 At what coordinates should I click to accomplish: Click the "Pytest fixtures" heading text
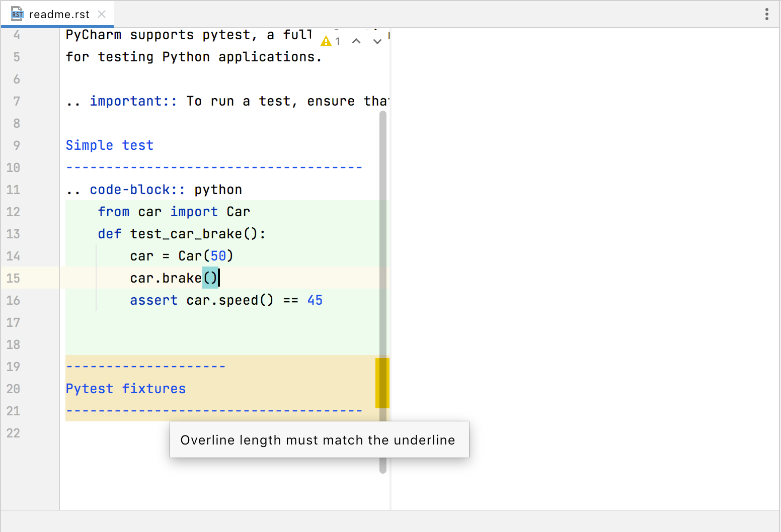(125, 388)
